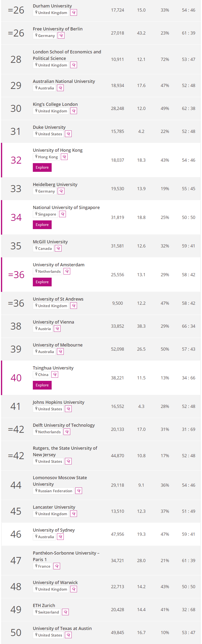Open graduation cap icon for Duke University
The height and width of the screenshot is (644, 202).
(68, 134)
